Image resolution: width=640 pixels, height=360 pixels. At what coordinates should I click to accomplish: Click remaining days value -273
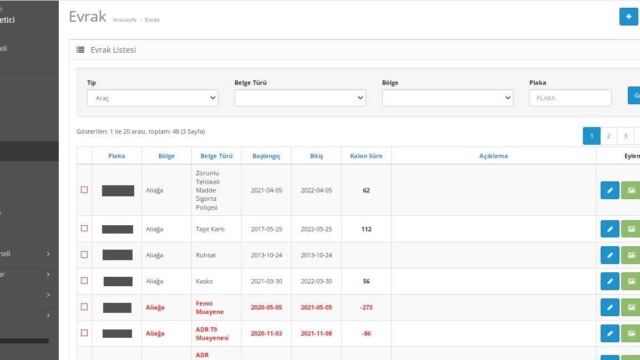pos(366,307)
